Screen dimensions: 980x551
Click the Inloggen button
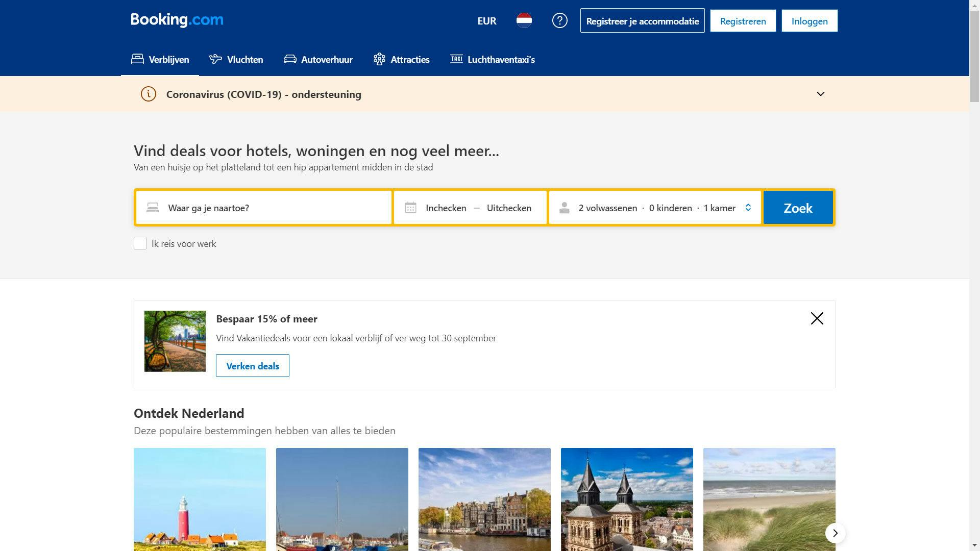[x=809, y=21]
